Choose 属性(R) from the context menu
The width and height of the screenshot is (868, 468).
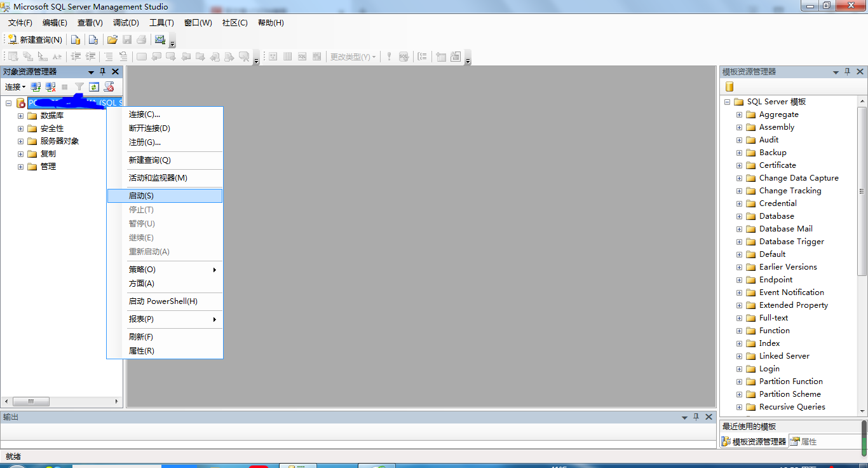[x=165, y=351]
